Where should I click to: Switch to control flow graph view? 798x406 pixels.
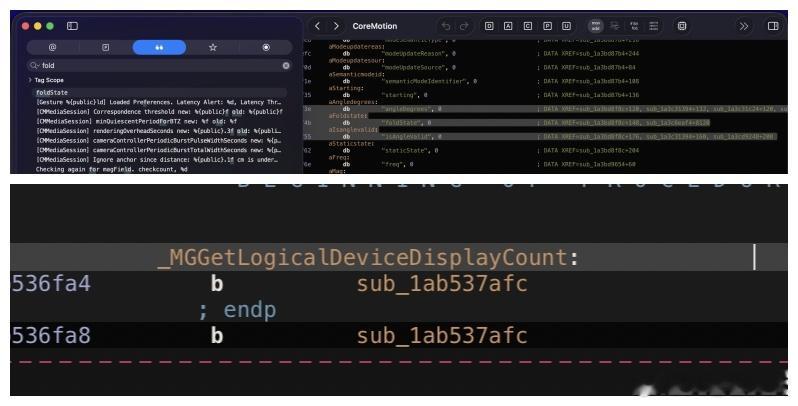(615, 26)
